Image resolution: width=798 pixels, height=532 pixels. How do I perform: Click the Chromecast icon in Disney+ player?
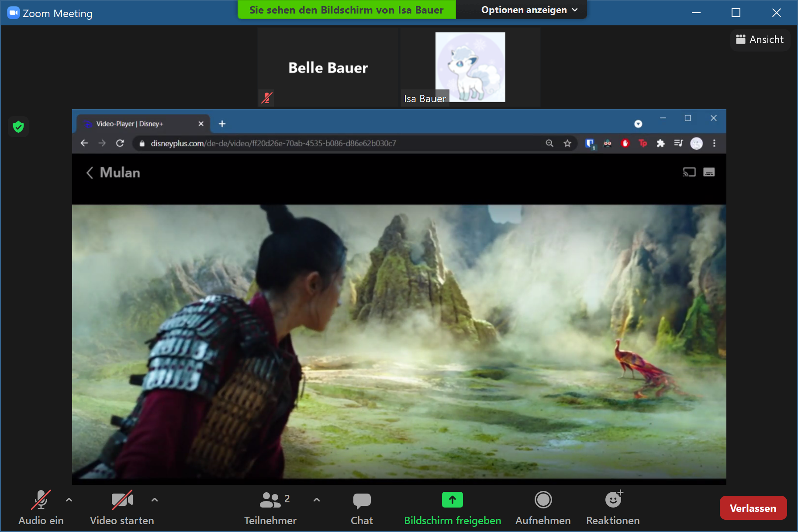coord(689,173)
